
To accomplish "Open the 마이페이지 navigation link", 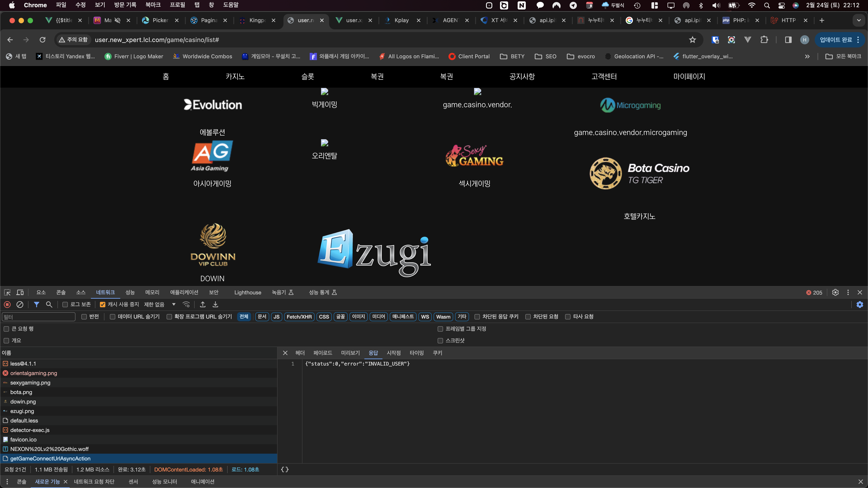I will 689,77.
